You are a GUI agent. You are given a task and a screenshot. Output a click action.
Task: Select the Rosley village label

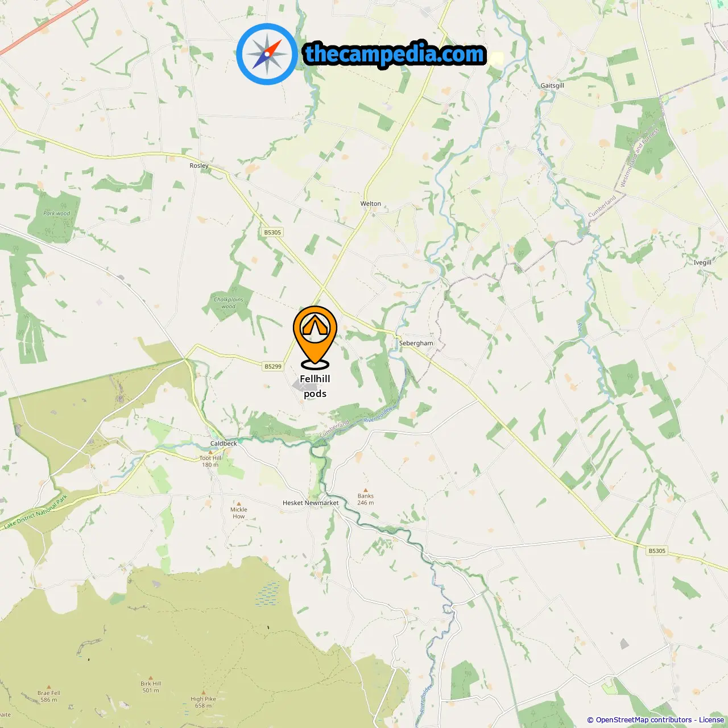[199, 166]
